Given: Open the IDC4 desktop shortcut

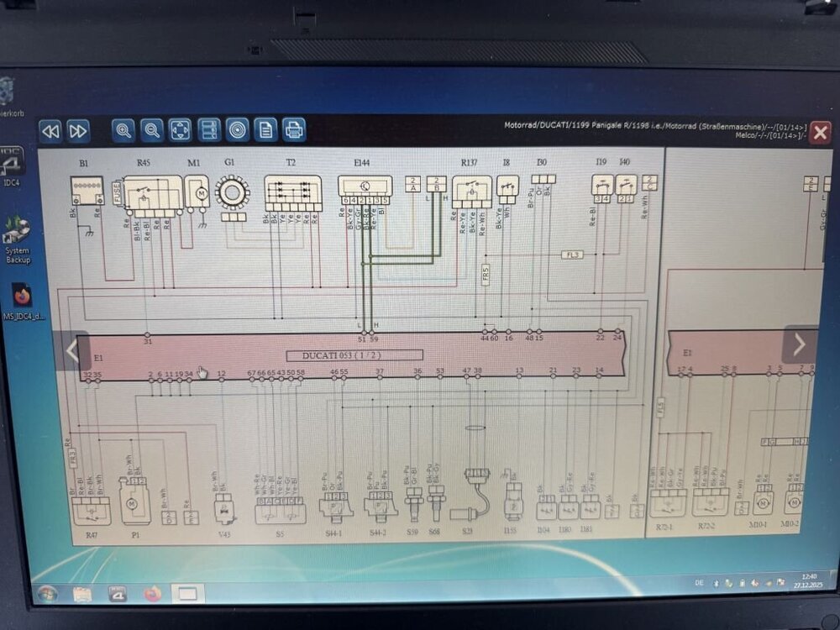Looking at the screenshot, I should coord(11,167).
